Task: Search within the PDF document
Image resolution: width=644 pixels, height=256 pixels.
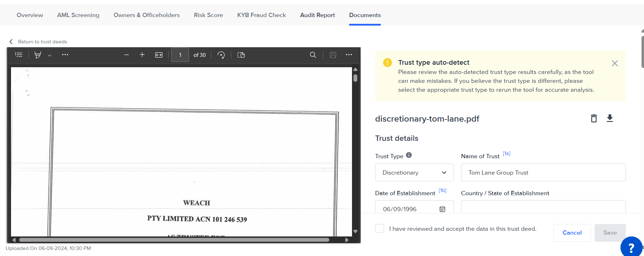Action: (313, 55)
